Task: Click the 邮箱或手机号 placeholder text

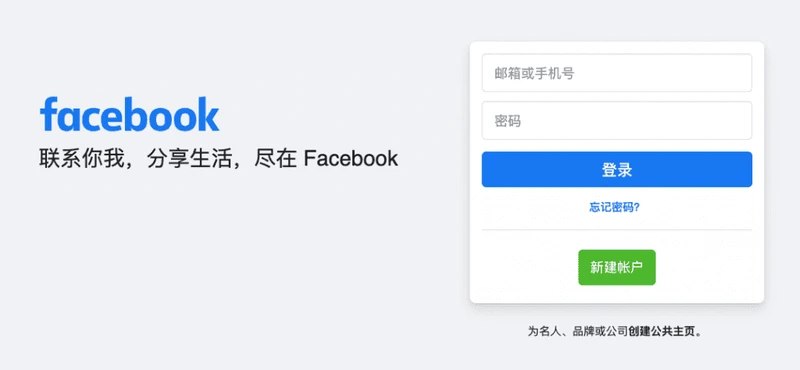Action: (534, 73)
